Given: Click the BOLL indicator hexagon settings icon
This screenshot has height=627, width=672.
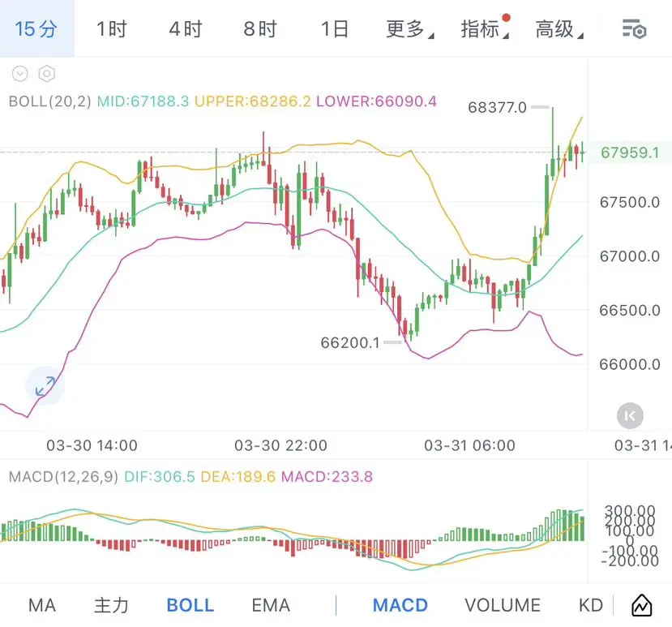Looking at the screenshot, I should tap(47, 74).
